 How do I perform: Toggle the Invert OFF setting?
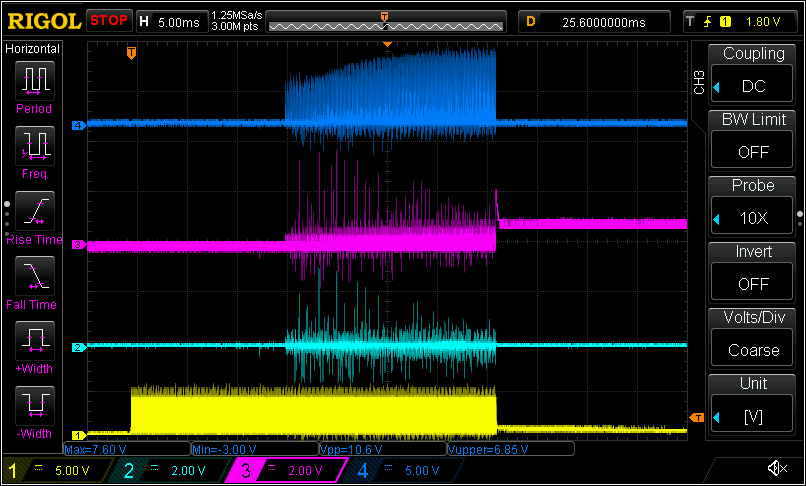(x=752, y=272)
